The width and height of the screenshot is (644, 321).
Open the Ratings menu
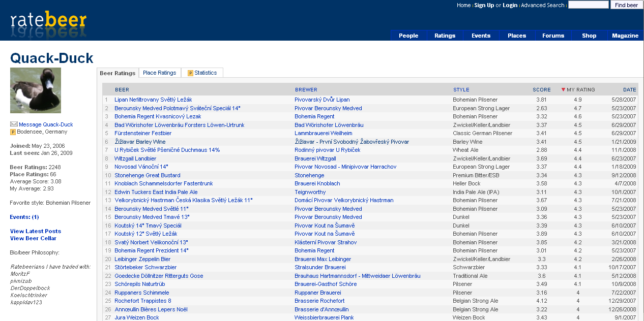tap(445, 36)
